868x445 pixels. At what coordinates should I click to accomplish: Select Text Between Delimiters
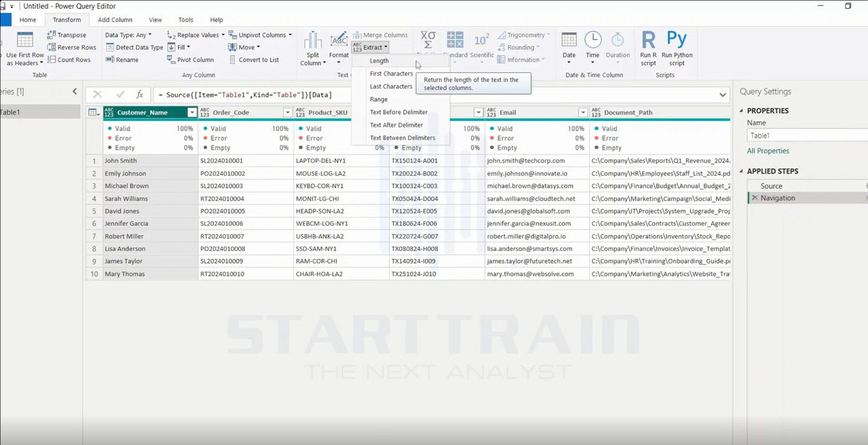(402, 138)
